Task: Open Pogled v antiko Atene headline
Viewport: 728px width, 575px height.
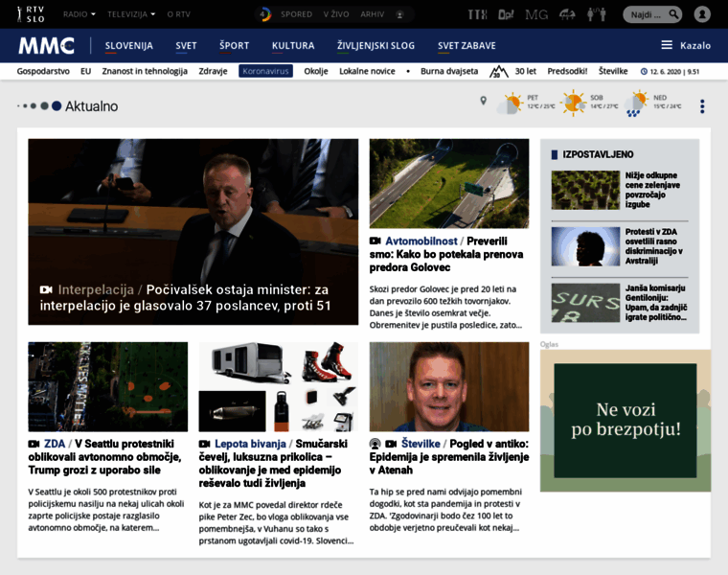Action: [449, 457]
